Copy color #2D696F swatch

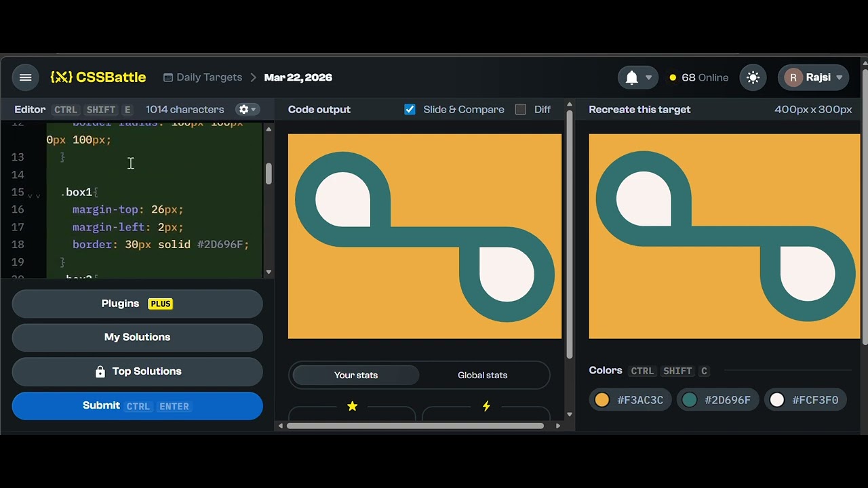(717, 400)
